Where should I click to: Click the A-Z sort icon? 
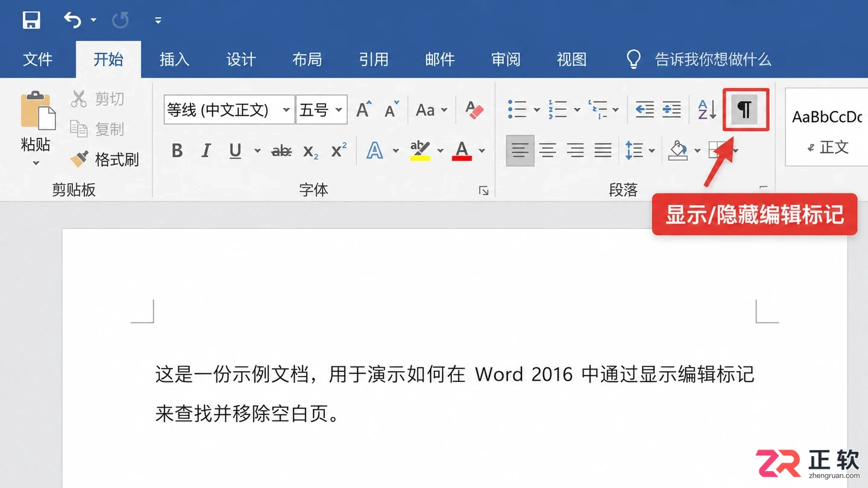tap(706, 110)
